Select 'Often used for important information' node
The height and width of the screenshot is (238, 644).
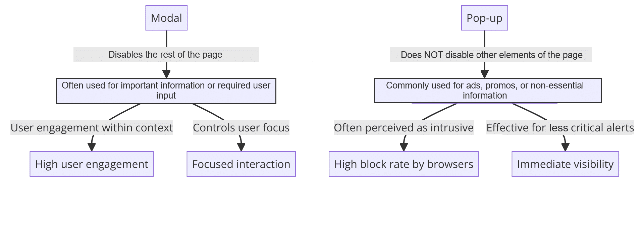click(x=166, y=91)
